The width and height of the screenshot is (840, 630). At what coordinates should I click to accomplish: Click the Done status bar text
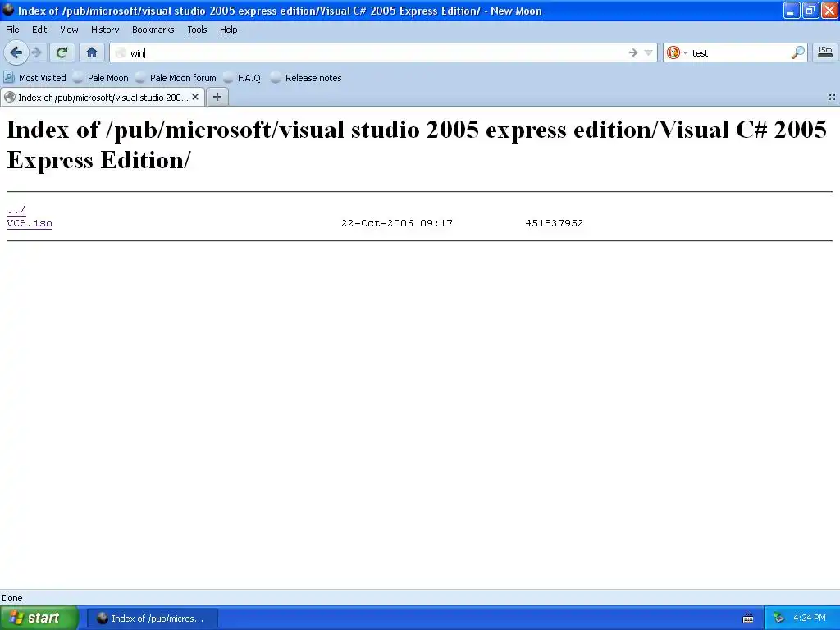(12, 598)
